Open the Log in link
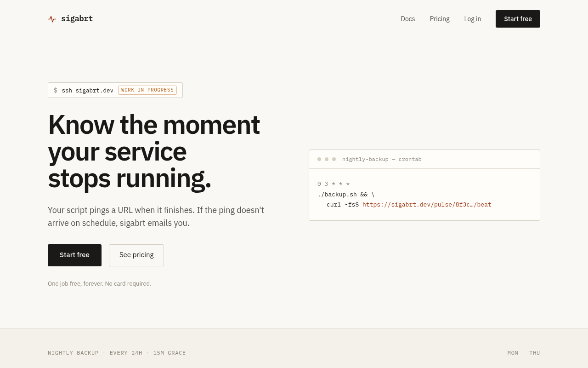Image resolution: width=588 pixels, height=368 pixels. [472, 19]
